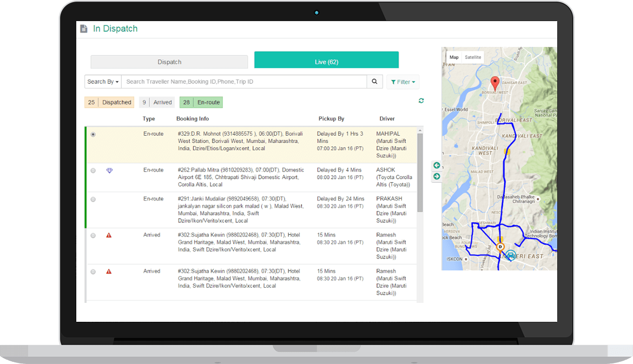
Task: Click the green left arrow beside map
Action: (437, 166)
